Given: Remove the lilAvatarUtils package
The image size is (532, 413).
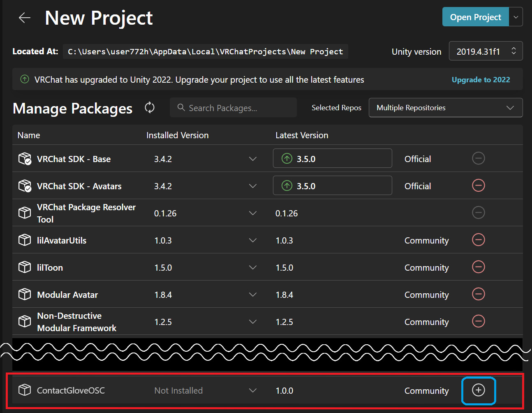Looking at the screenshot, I should (x=479, y=240).
